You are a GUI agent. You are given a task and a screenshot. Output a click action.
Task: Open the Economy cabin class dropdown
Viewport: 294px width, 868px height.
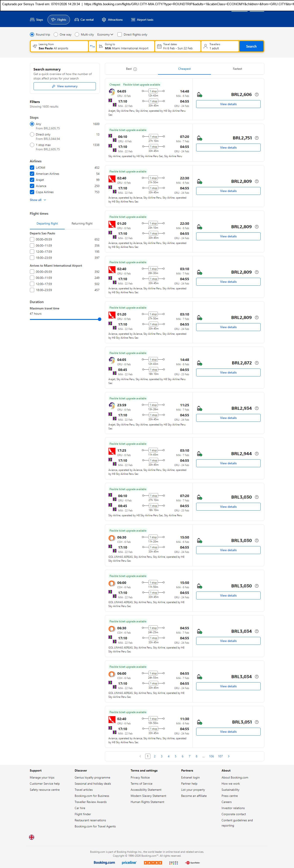coord(105,34)
